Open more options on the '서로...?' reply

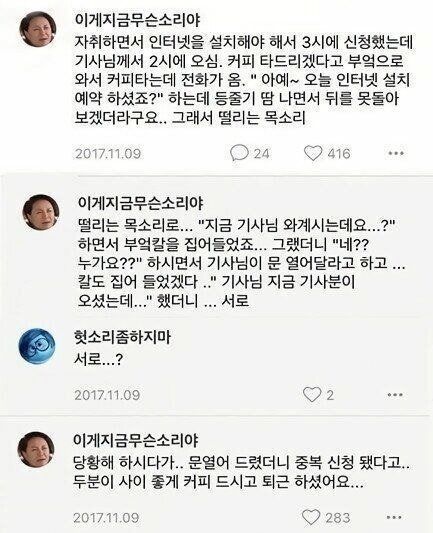[x=395, y=395]
